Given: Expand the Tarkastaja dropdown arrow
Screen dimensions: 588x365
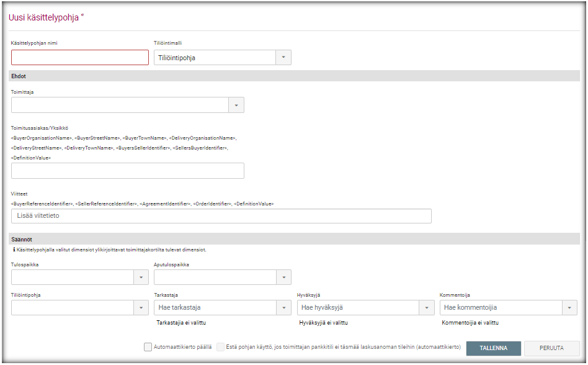Looking at the screenshot, I should (x=283, y=308).
